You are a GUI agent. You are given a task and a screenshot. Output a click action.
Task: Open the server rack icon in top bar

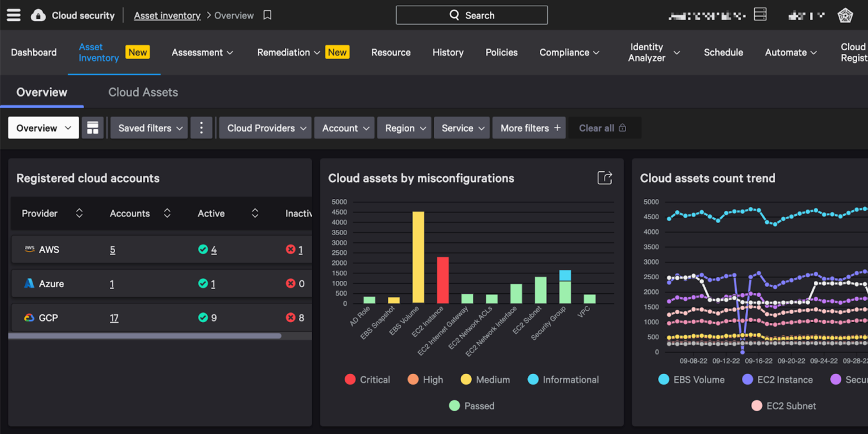tap(760, 14)
